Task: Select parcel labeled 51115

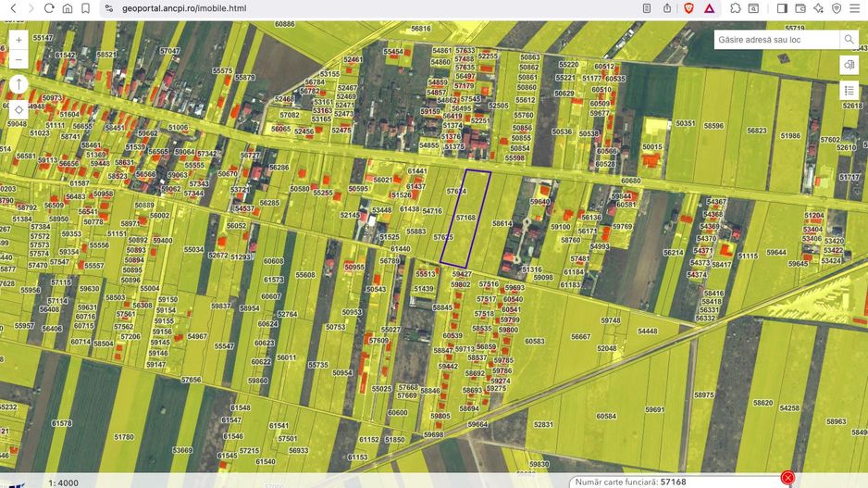Action: [x=748, y=256]
